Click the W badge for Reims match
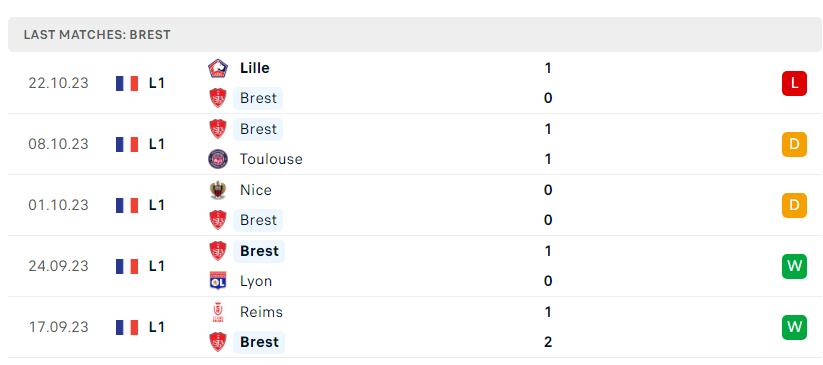 [x=794, y=327]
